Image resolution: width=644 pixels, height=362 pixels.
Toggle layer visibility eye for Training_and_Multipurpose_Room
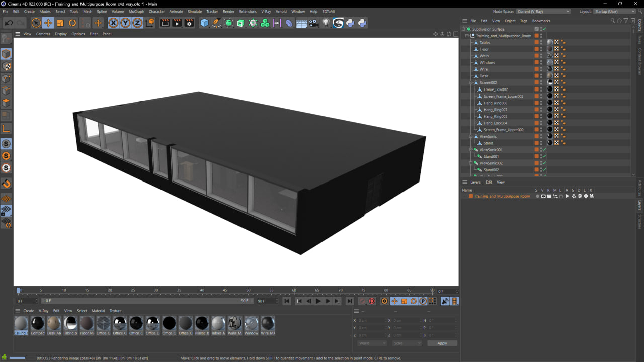click(543, 196)
